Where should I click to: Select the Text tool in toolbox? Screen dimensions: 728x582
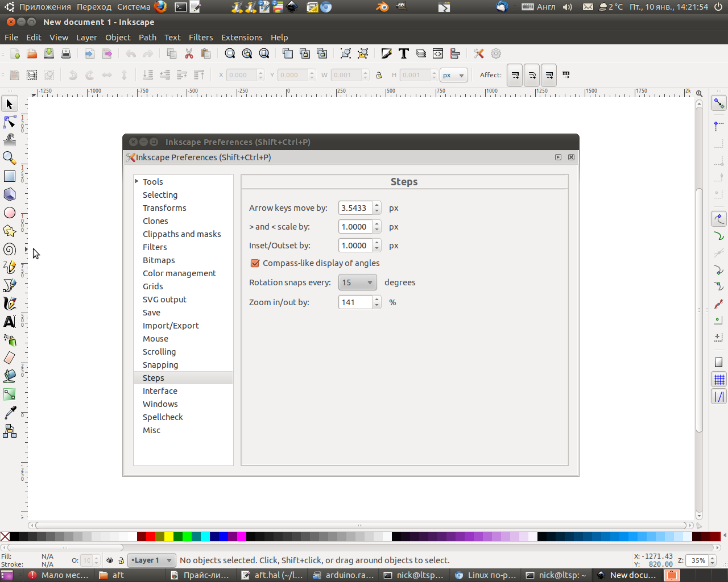(x=10, y=322)
